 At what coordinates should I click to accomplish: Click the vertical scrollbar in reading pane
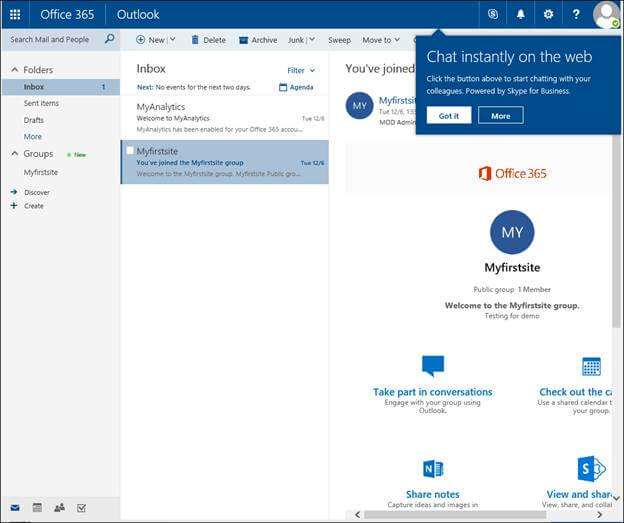[x=616, y=231]
